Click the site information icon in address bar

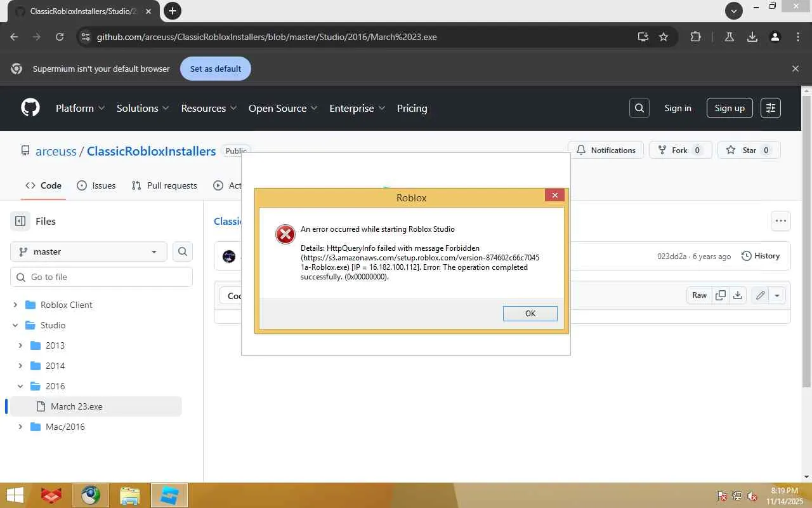(x=86, y=37)
